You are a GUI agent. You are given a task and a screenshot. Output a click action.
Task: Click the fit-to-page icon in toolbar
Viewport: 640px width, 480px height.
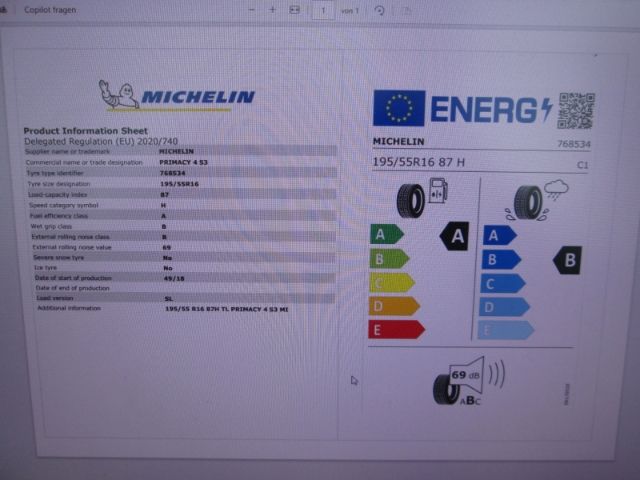(294, 8)
